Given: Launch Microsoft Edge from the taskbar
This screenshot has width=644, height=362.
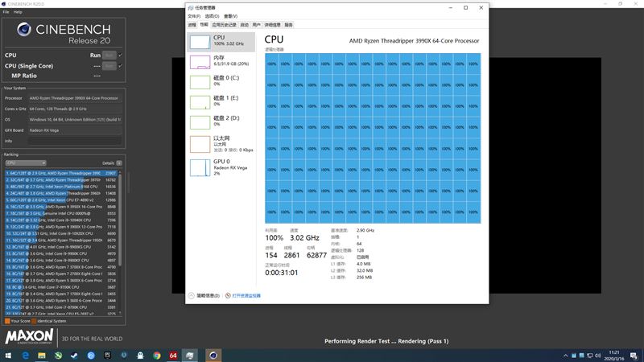Looking at the screenshot, I should [x=25, y=356].
